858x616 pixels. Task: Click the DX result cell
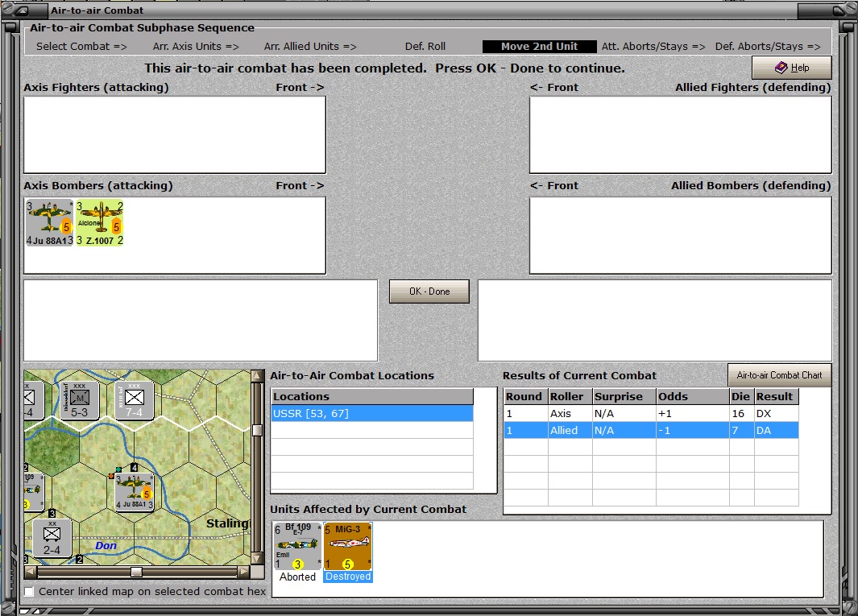(776, 414)
